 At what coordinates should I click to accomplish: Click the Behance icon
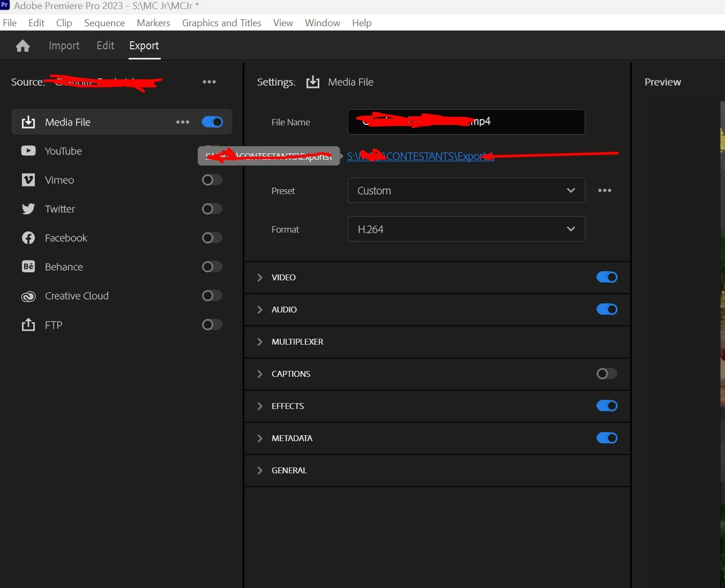point(28,267)
